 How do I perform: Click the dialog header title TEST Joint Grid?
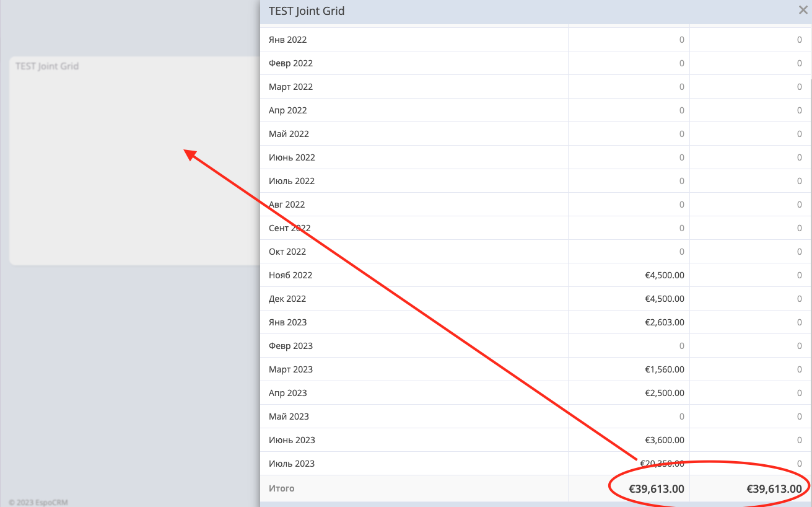point(307,11)
